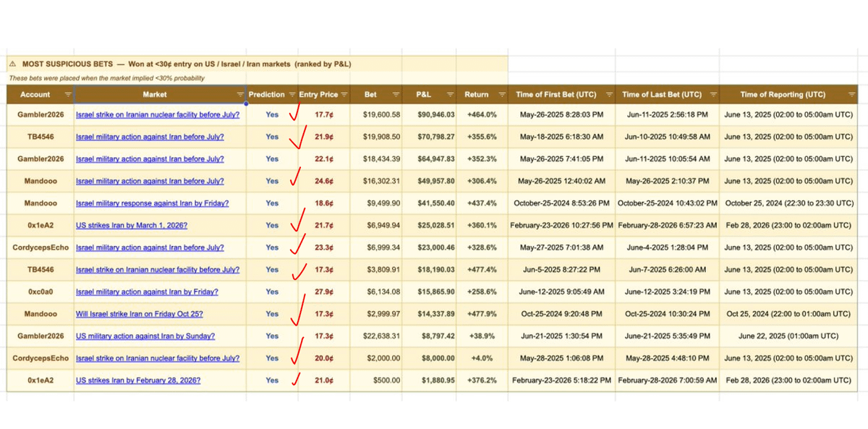Select entry price cell 17.7¢
Viewport: 868px width, 429px height.
(x=324, y=114)
